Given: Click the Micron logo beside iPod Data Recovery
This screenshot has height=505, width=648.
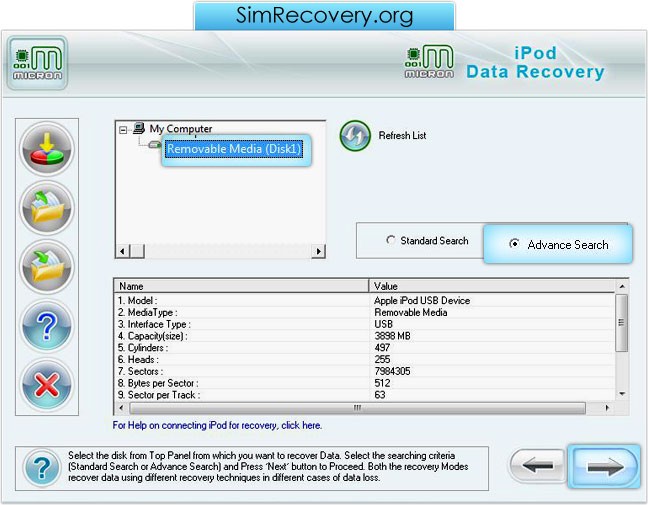Looking at the screenshot, I should tap(429, 61).
